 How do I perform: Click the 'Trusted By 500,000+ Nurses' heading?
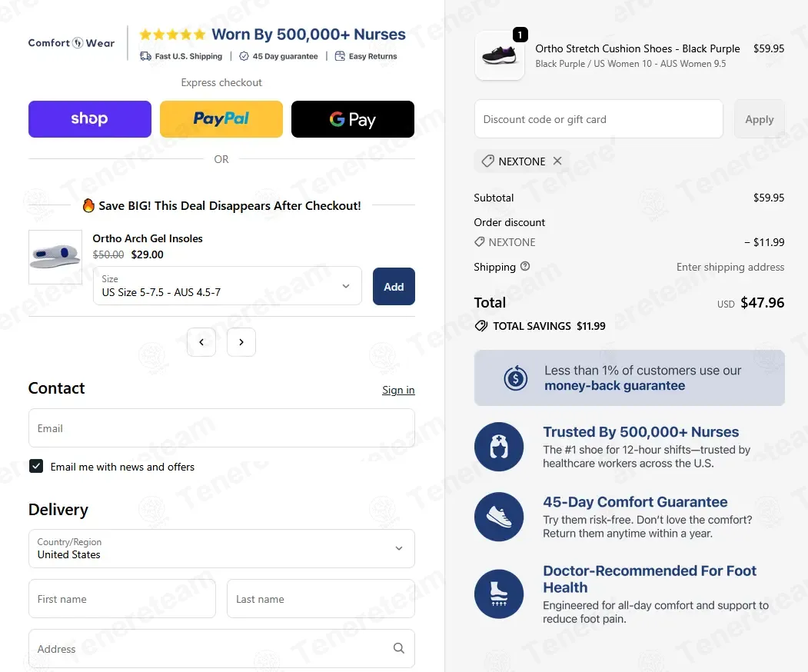pyautogui.click(x=641, y=432)
